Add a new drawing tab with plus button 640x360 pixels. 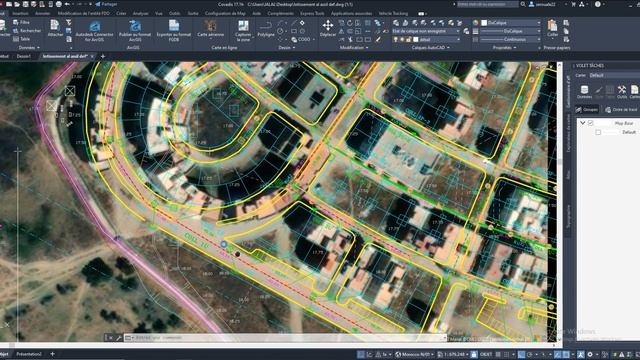(x=102, y=56)
